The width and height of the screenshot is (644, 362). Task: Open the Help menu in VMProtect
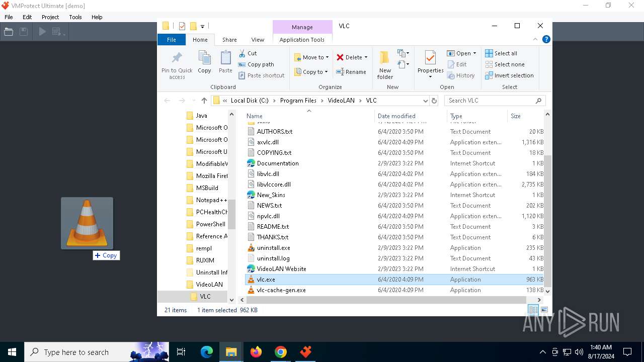(x=97, y=17)
